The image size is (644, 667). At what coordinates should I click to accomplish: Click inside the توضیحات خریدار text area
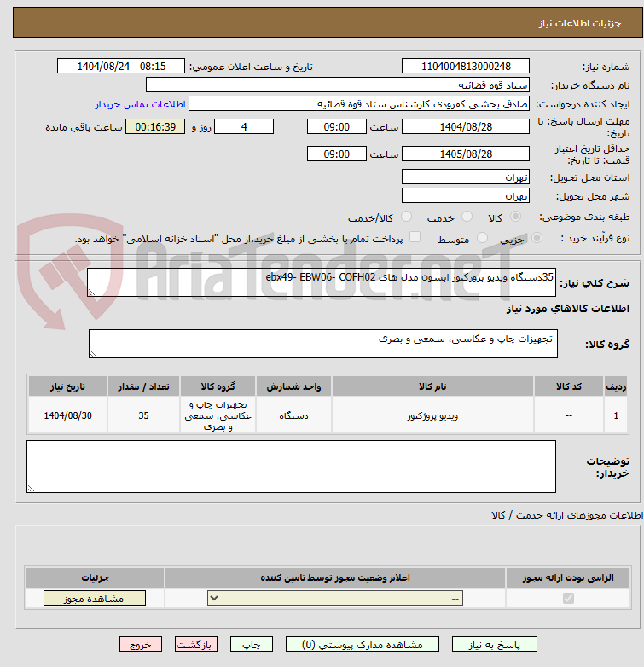[291, 466]
